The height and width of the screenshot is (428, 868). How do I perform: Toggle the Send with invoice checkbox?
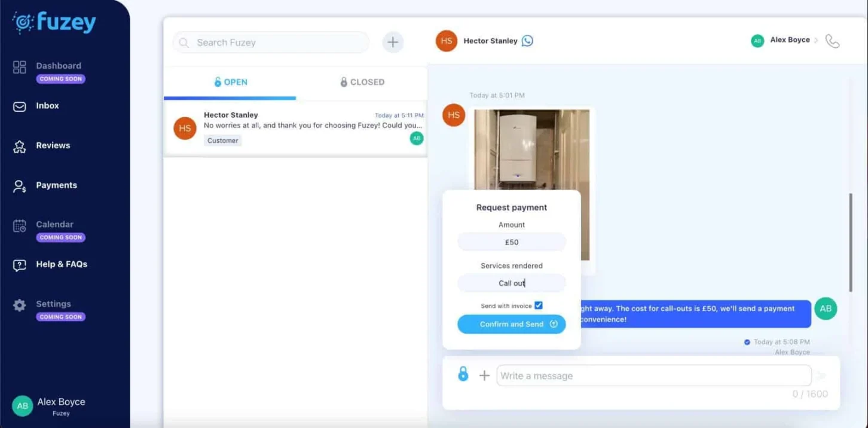tap(539, 305)
